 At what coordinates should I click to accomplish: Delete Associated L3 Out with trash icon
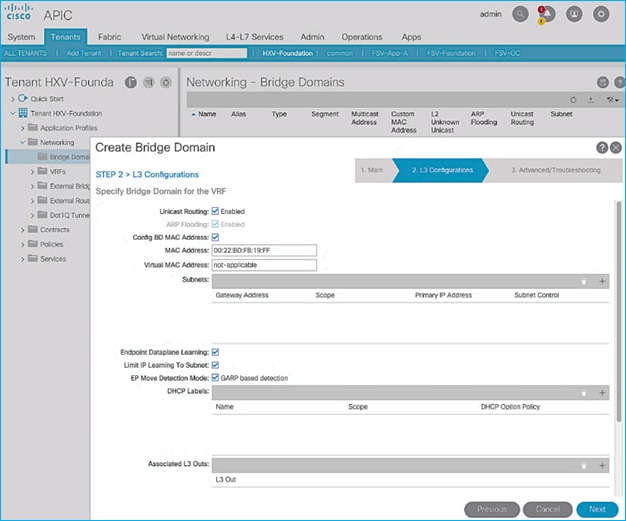[x=584, y=466]
